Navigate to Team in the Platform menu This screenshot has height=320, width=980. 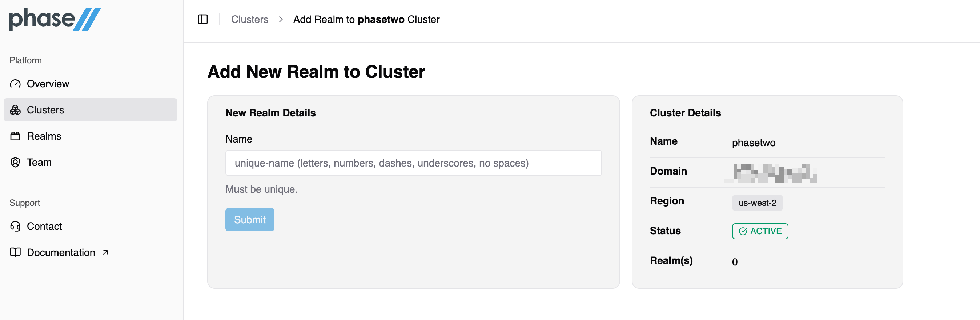coord(39,162)
